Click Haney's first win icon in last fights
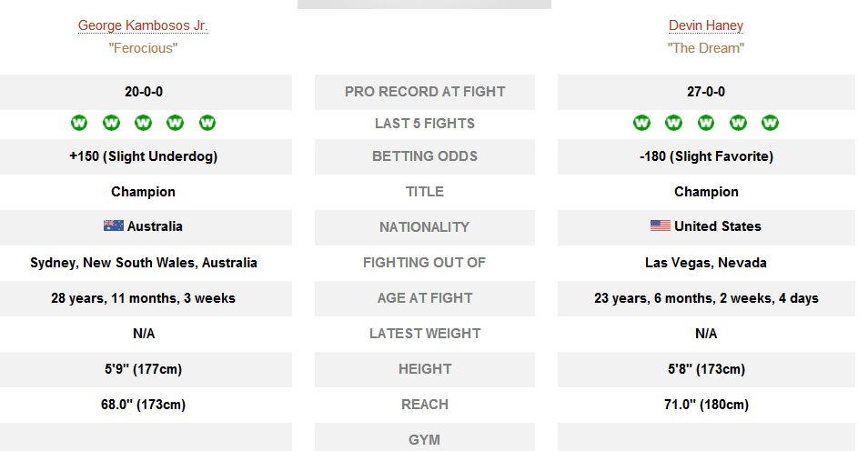The width and height of the screenshot is (868, 451). [641, 123]
